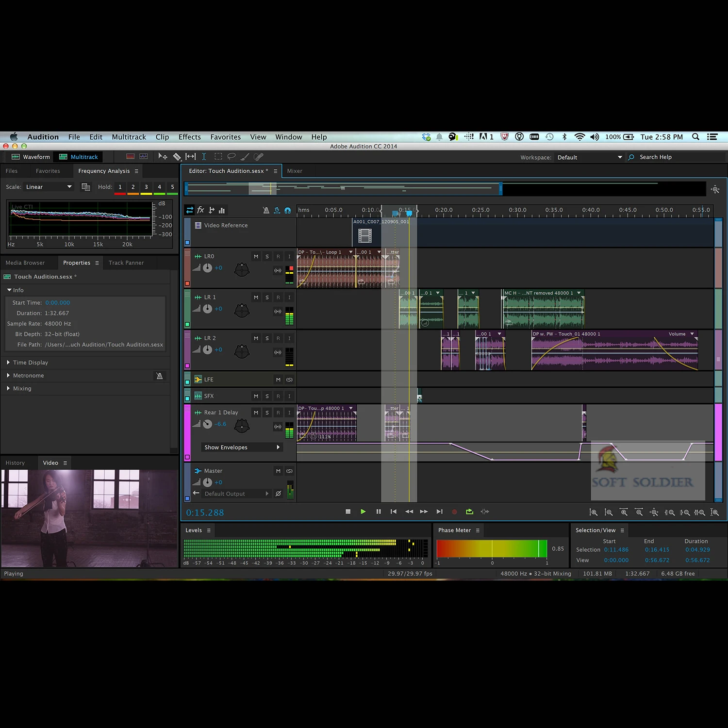Switch to the Mixer tab
The height and width of the screenshot is (728, 728).
(295, 171)
